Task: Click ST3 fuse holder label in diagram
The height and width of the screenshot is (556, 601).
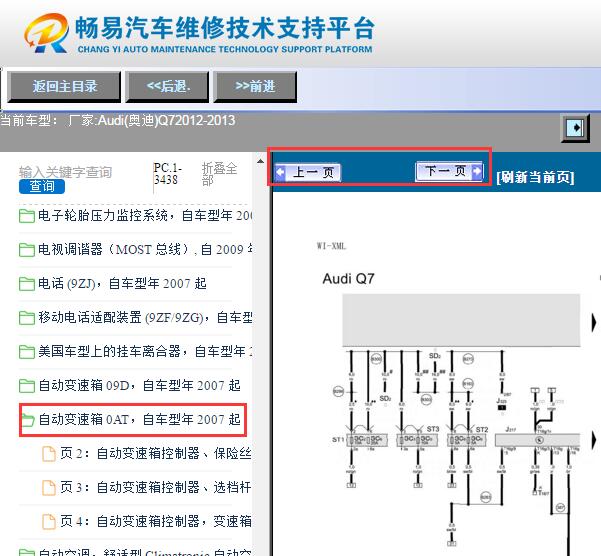Action: point(433,429)
